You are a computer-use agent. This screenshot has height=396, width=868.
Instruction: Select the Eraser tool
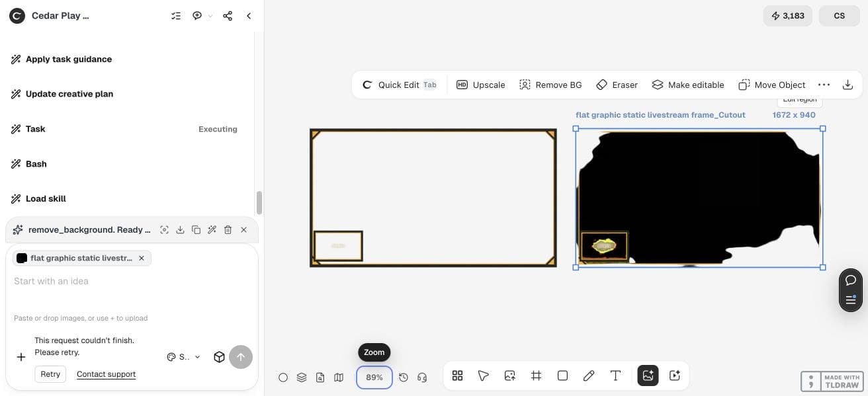[617, 85]
